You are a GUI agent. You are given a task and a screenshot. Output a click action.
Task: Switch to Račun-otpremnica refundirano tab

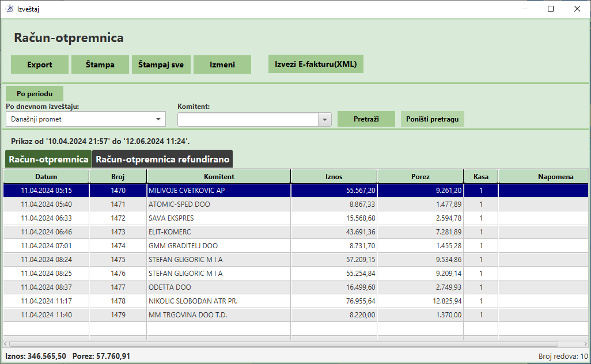pyautogui.click(x=162, y=159)
